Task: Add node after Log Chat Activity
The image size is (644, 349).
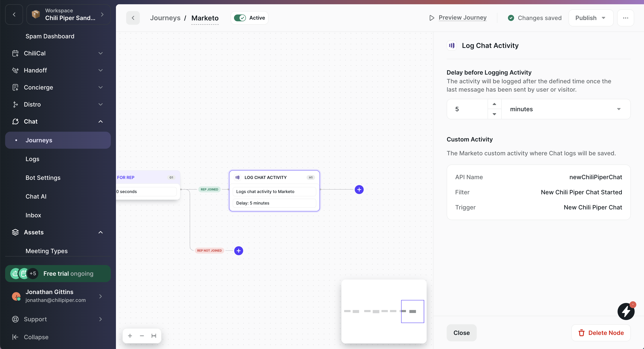Action: [x=359, y=189]
